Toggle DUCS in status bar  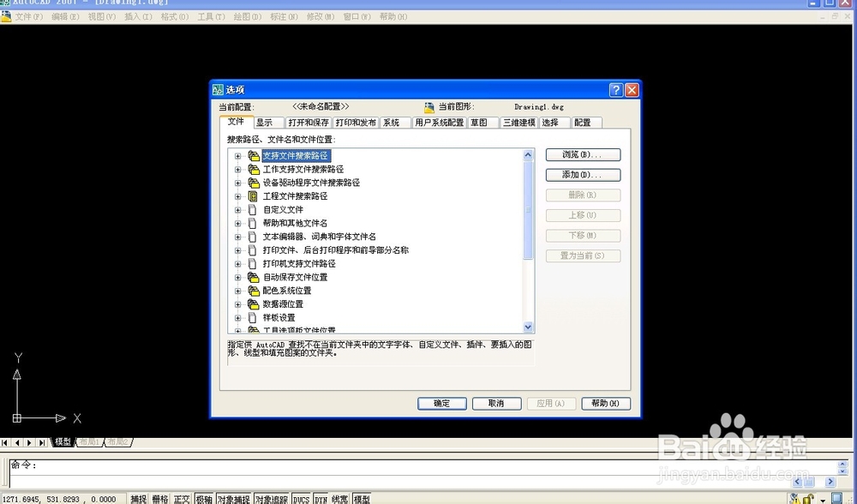tap(301, 499)
